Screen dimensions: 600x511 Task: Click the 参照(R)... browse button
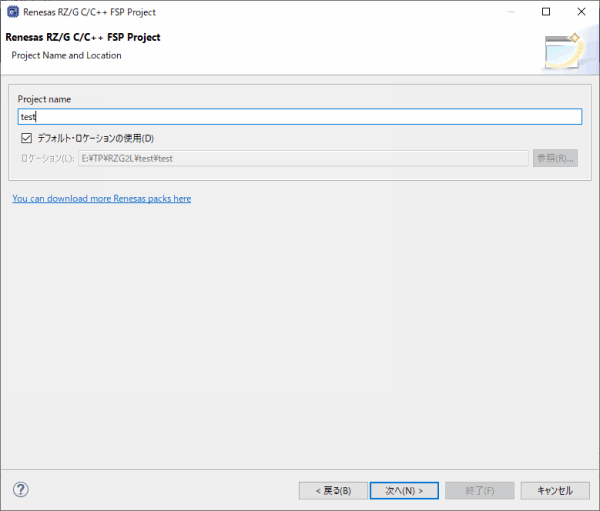[x=555, y=158]
